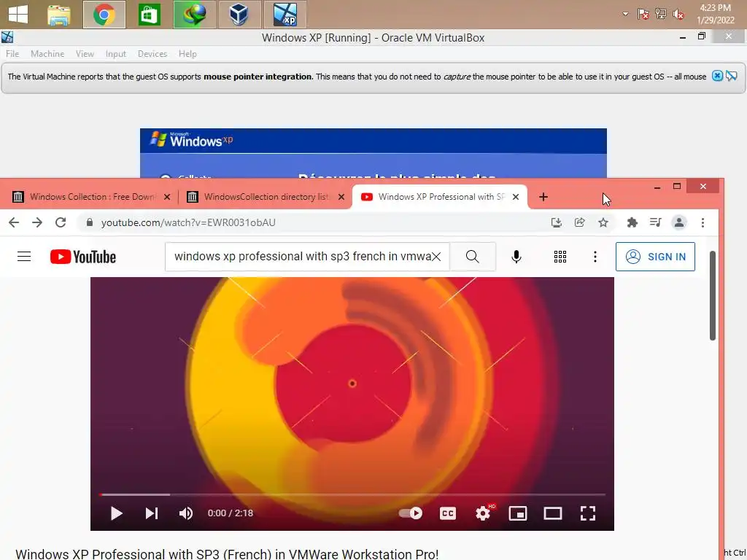Click the SIGN IN button
The width and height of the screenshot is (747, 560).
pyautogui.click(x=655, y=257)
